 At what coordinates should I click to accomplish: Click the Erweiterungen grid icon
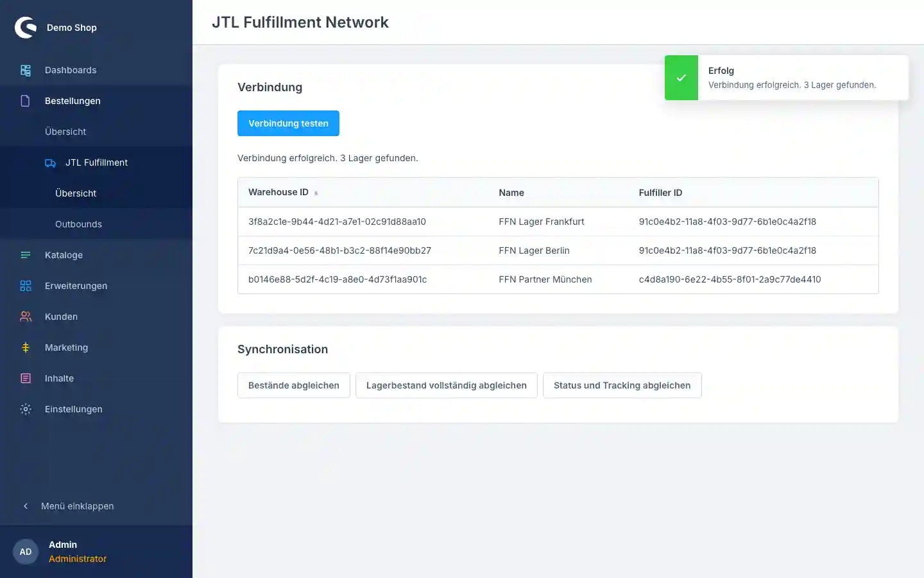[x=26, y=286]
